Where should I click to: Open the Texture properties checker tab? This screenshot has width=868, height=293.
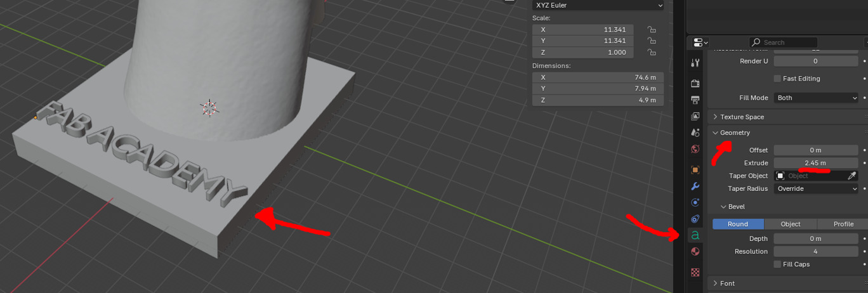695,272
